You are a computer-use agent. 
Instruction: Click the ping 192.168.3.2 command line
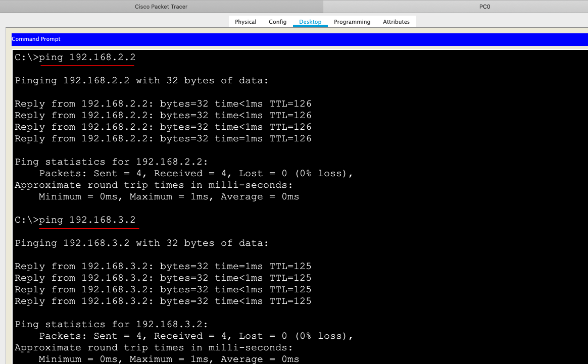[75, 220]
